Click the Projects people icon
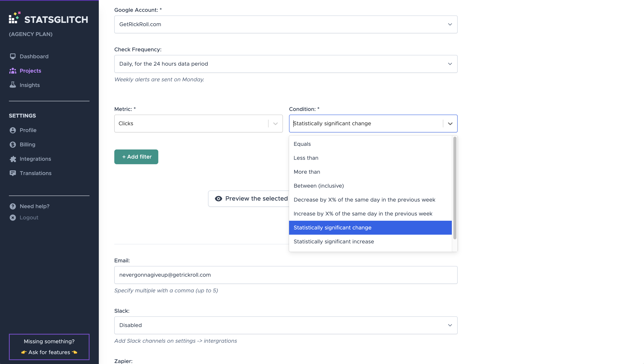The image size is (644, 364). coord(13,71)
